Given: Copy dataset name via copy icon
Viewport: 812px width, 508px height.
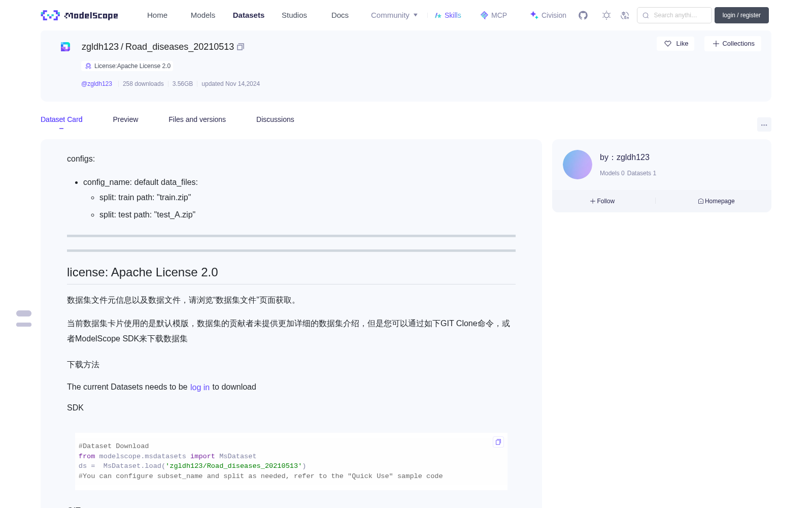Looking at the screenshot, I should pos(241,47).
